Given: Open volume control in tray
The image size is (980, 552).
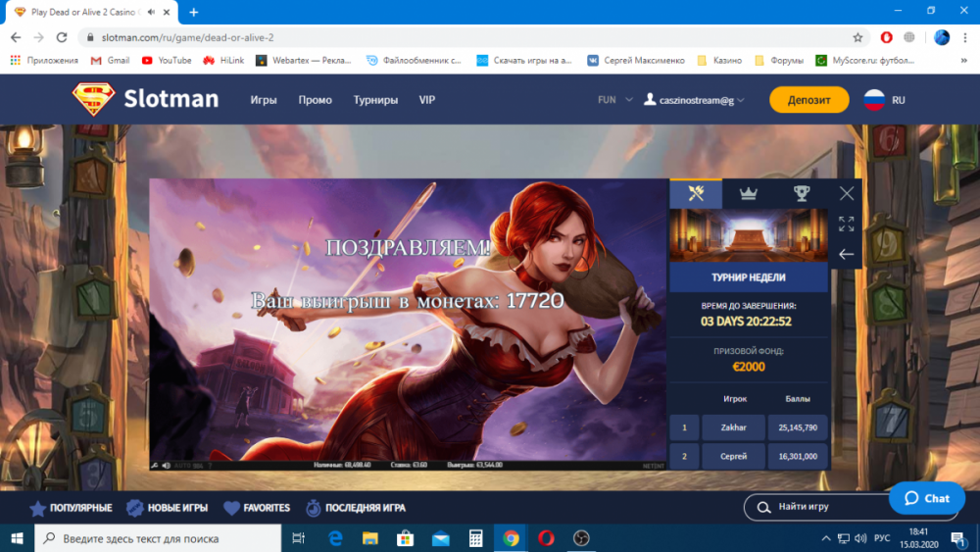Looking at the screenshot, I should point(860,538).
